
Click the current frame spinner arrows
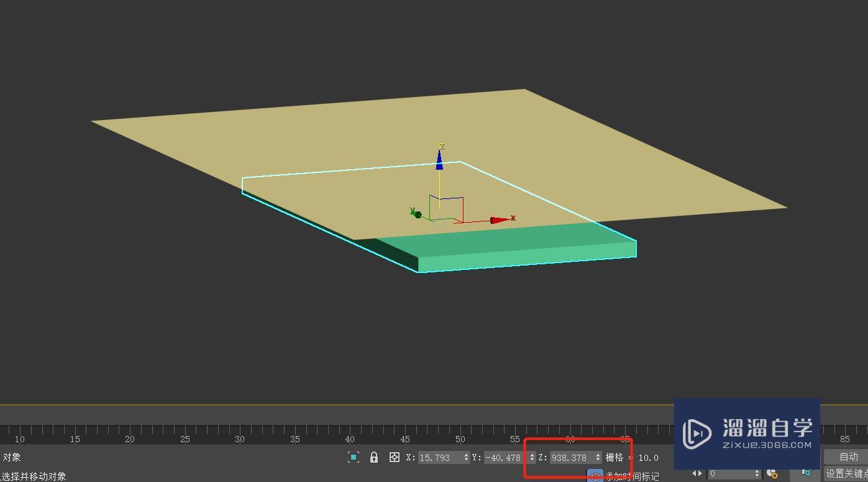pyautogui.click(x=757, y=474)
